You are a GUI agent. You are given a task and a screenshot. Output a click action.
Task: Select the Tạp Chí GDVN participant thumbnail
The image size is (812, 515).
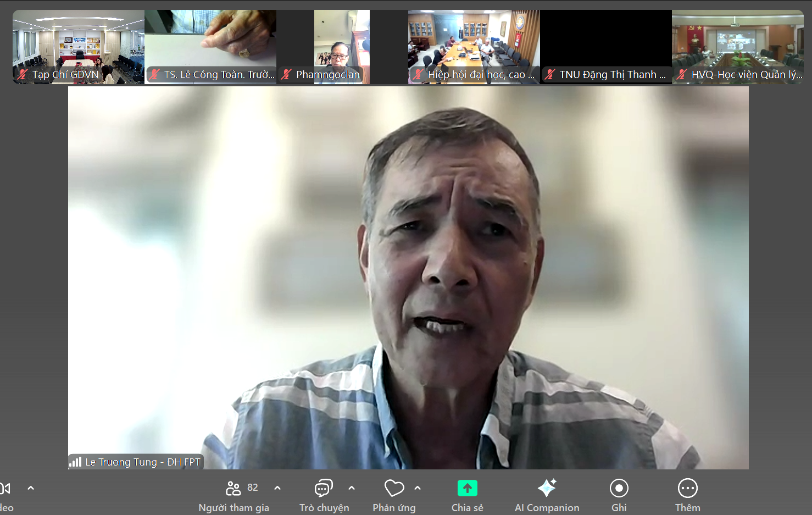[79, 47]
